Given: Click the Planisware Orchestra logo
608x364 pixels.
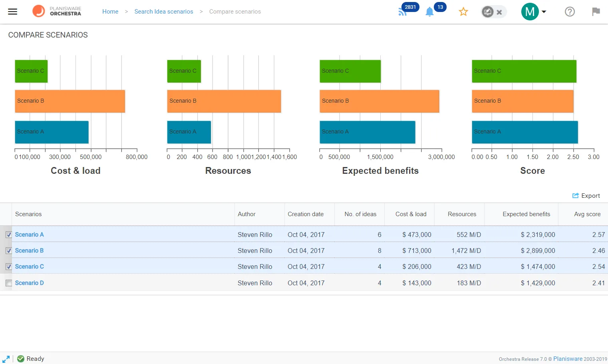Looking at the screenshot, I should [57, 11].
